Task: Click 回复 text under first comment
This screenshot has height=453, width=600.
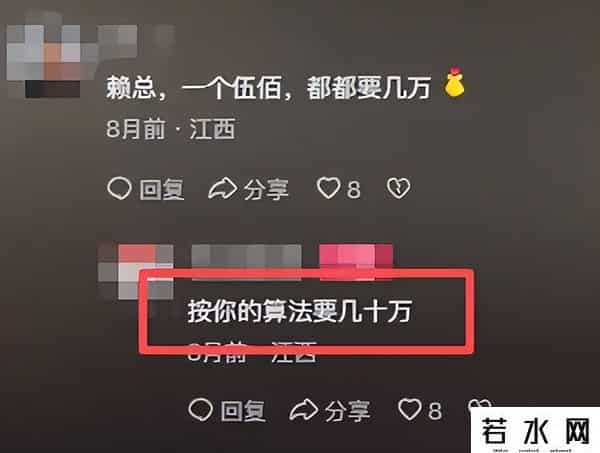Action: pyautogui.click(x=162, y=189)
